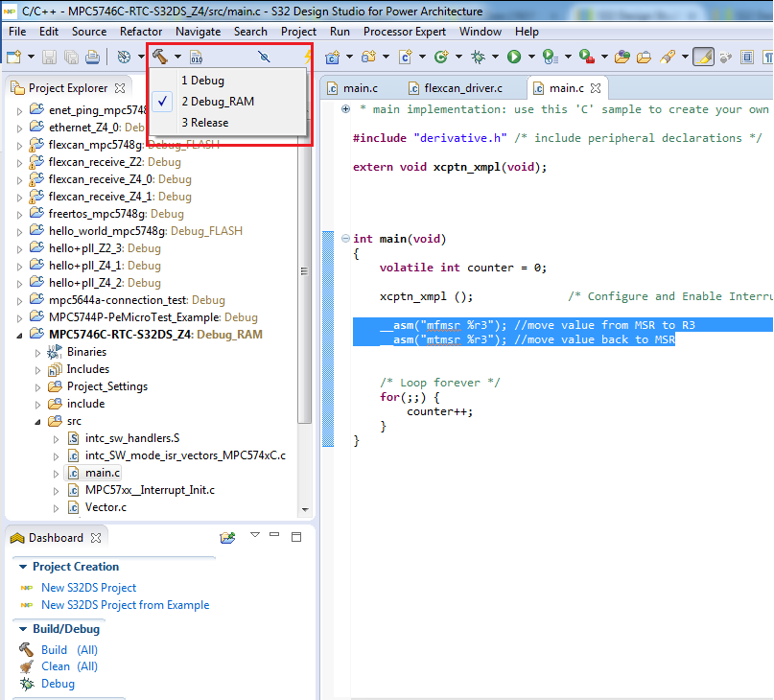Viewport: 774px width, 700px height.
Task: Click the Skip All Breakpoints icon
Action: (x=264, y=57)
